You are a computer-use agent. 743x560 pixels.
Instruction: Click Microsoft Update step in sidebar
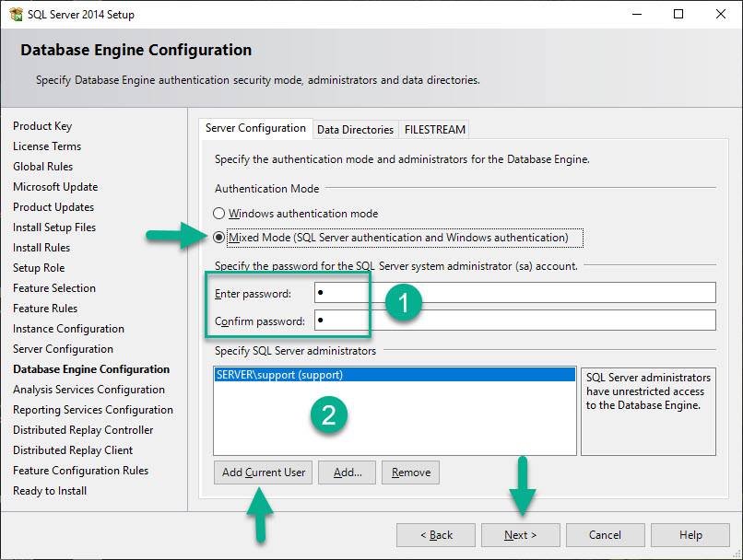[x=55, y=187]
